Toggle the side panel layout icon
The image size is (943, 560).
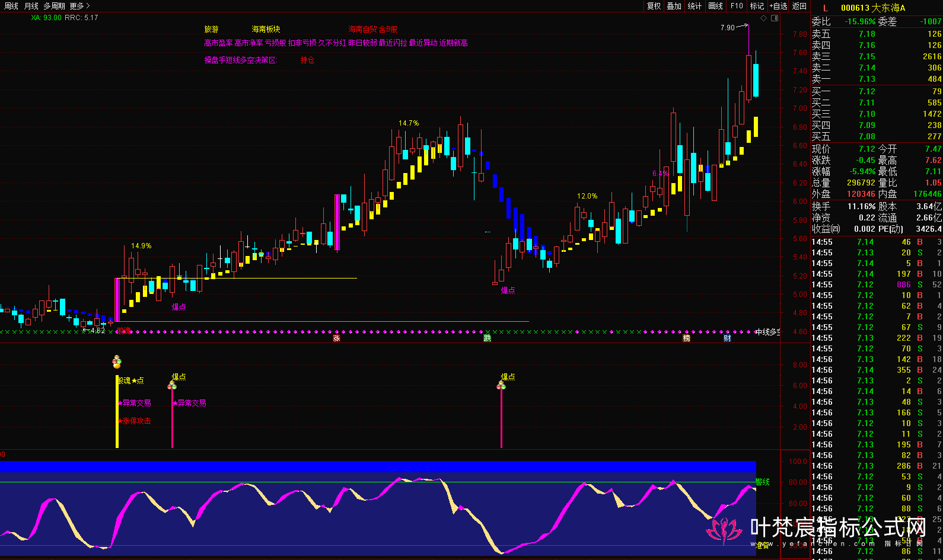click(774, 18)
